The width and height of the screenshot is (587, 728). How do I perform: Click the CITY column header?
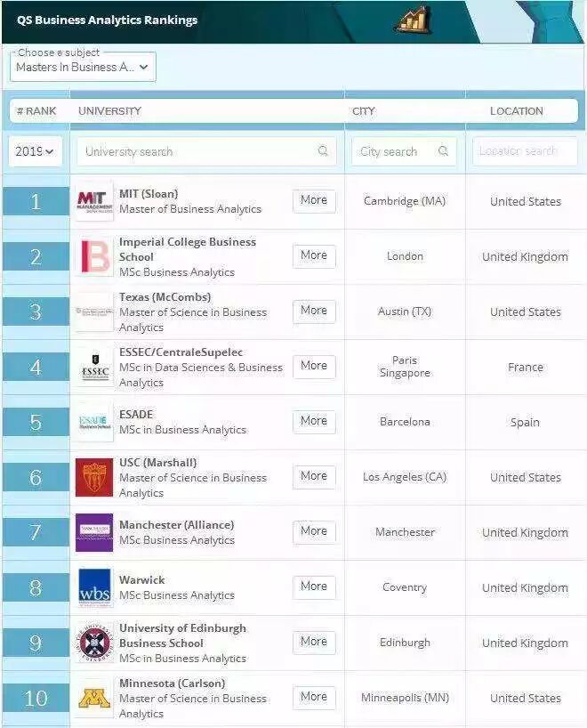click(364, 111)
